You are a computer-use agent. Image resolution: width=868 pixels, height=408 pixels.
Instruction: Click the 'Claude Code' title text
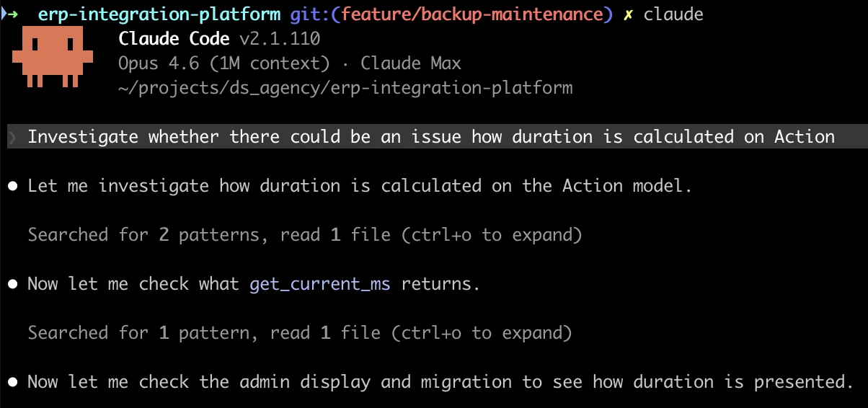pos(174,39)
